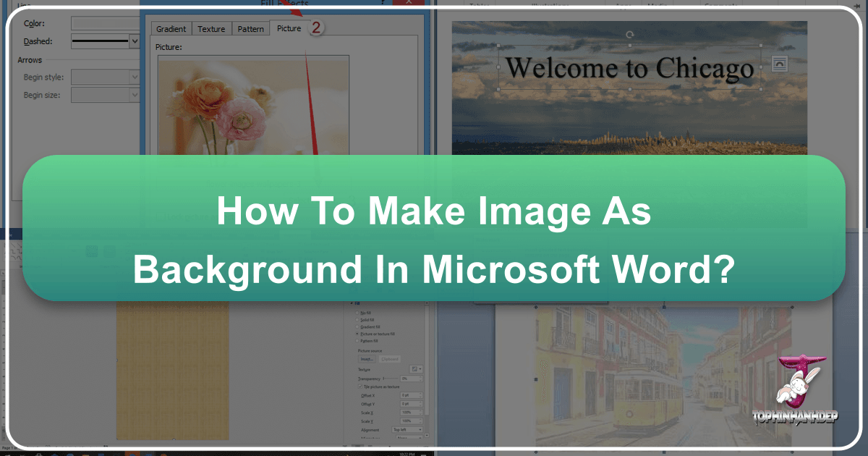Click the Layout Options icon beside text box
The height and width of the screenshot is (456, 868).
pyautogui.click(x=779, y=63)
